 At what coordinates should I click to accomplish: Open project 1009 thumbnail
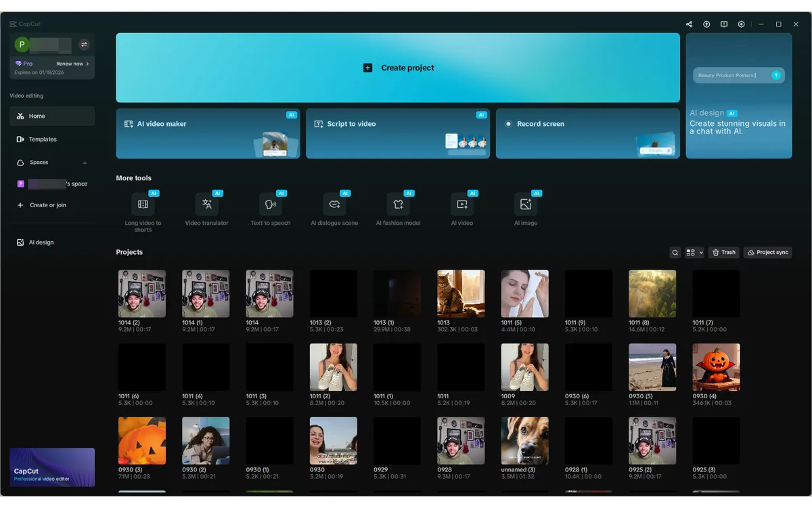pos(525,367)
